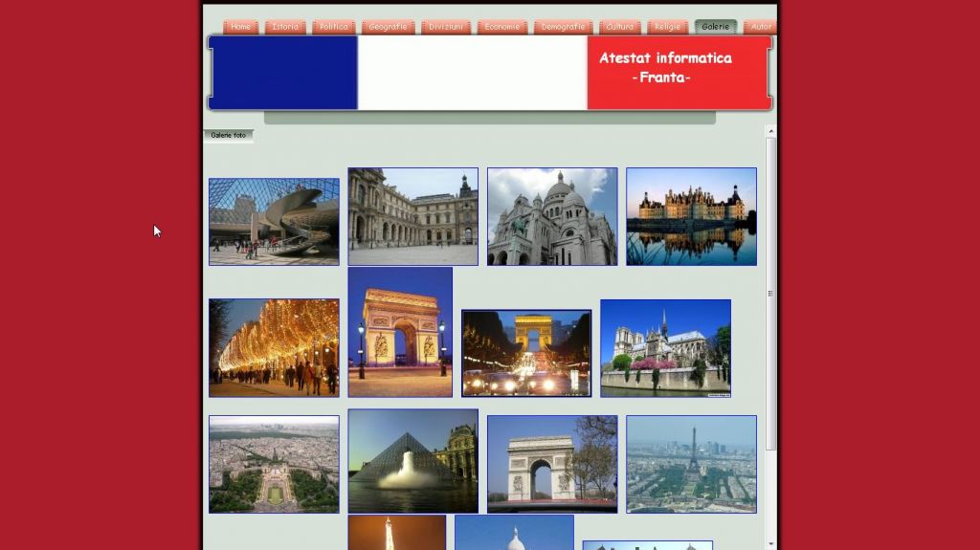
Task: Switch to the Istoria tab
Action: pos(285,27)
